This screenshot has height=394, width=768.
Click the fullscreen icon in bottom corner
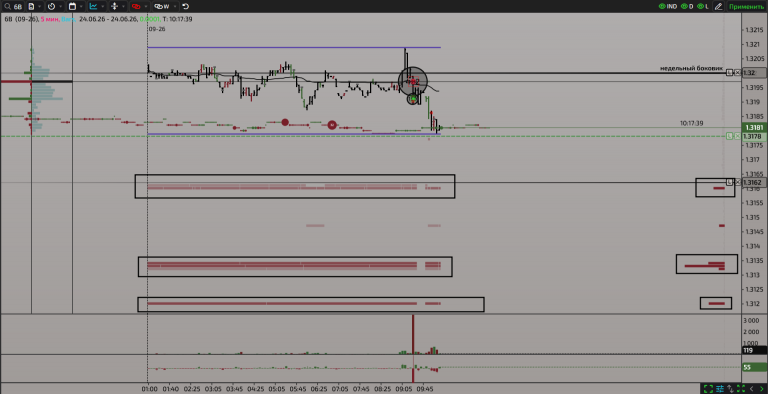(708, 389)
